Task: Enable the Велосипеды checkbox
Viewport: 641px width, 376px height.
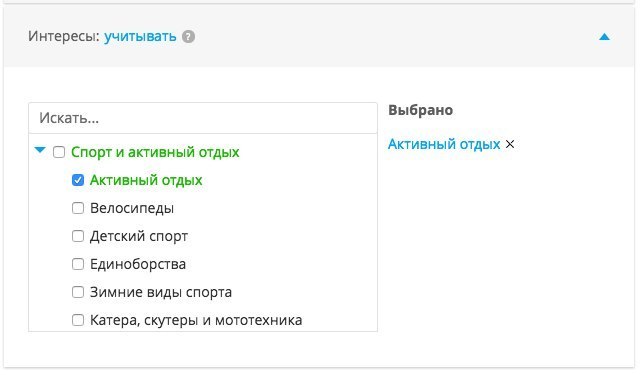Action: [78, 208]
